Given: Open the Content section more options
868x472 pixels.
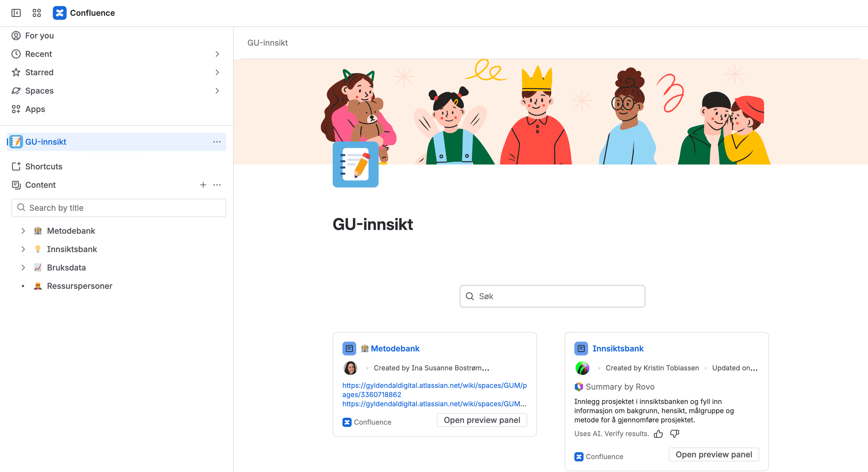Looking at the screenshot, I should click(x=217, y=185).
